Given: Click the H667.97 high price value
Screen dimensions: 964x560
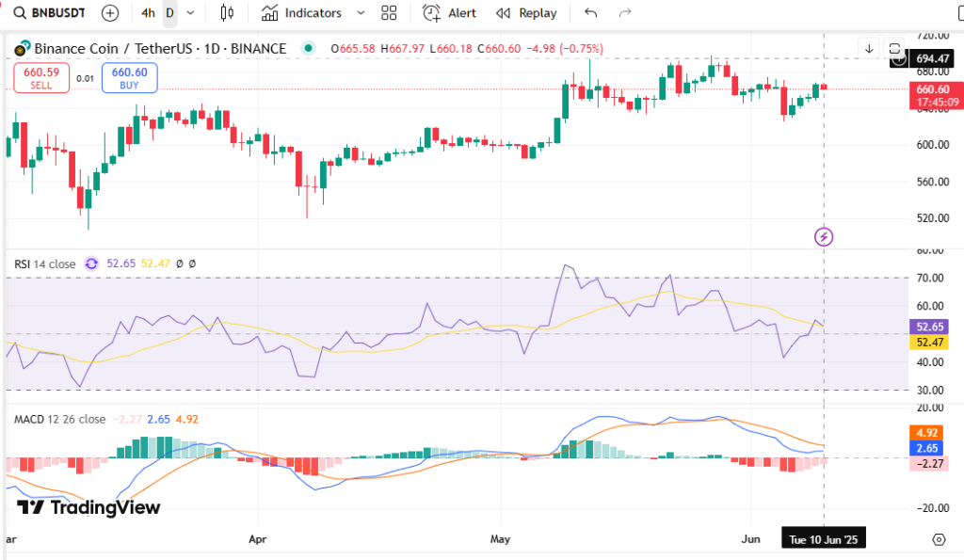Looking at the screenshot, I should pyautogui.click(x=403, y=49).
